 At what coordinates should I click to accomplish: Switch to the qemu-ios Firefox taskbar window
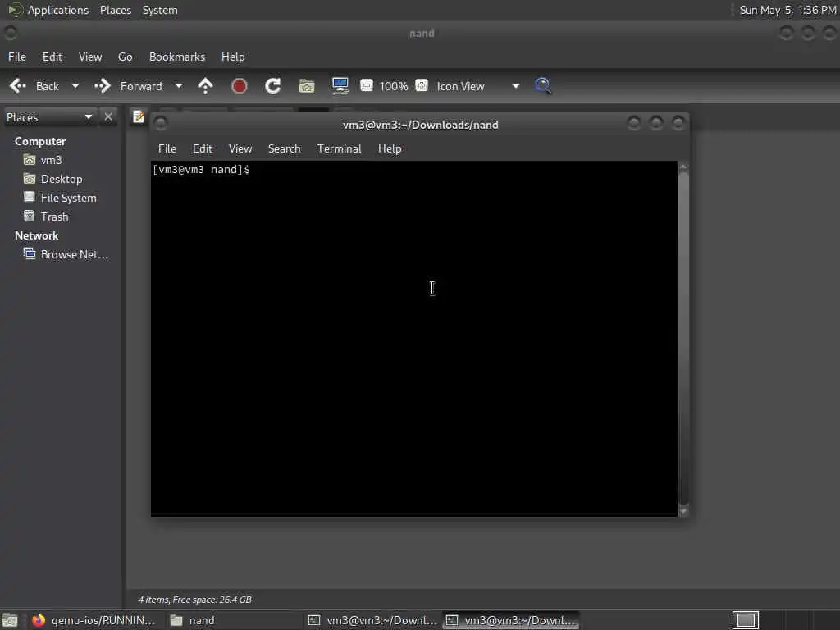tap(94, 620)
